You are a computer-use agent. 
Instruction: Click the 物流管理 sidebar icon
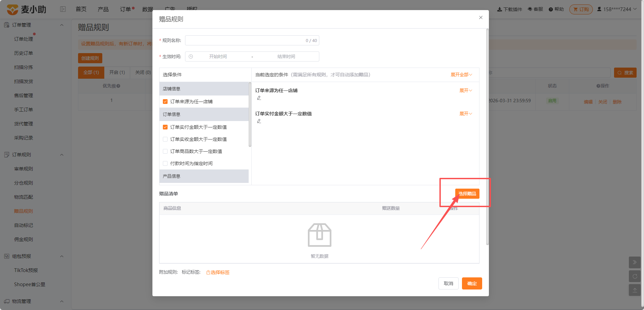coord(6,301)
